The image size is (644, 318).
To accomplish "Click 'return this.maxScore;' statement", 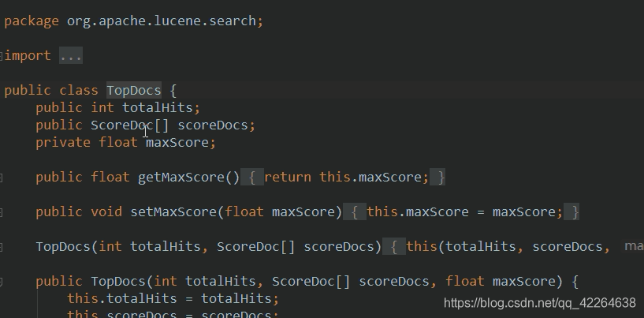I will coord(347,178).
